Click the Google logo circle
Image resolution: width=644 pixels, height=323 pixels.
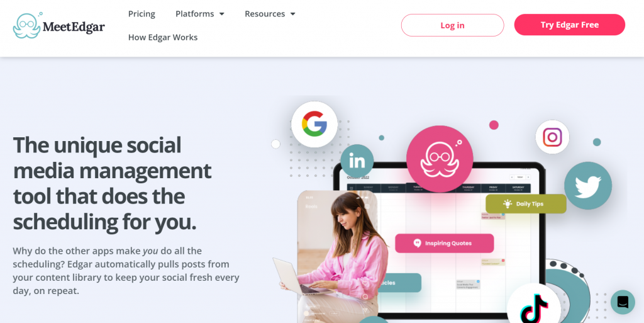pyautogui.click(x=314, y=124)
